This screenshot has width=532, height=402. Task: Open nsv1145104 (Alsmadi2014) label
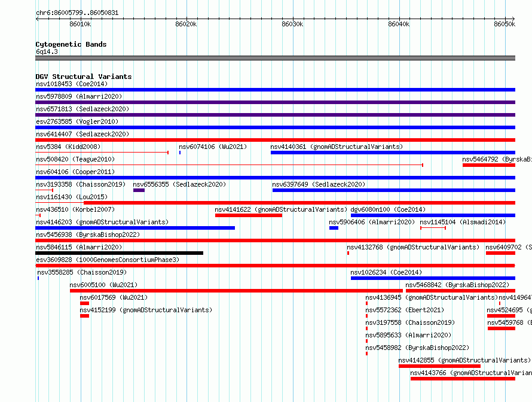[463, 222]
